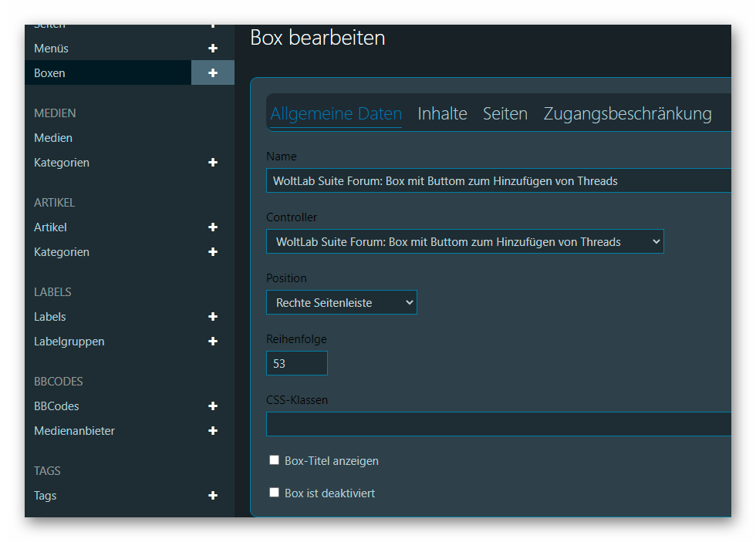The width and height of the screenshot is (756, 542).
Task: Click the Reihenfolge number field
Action: (296, 363)
